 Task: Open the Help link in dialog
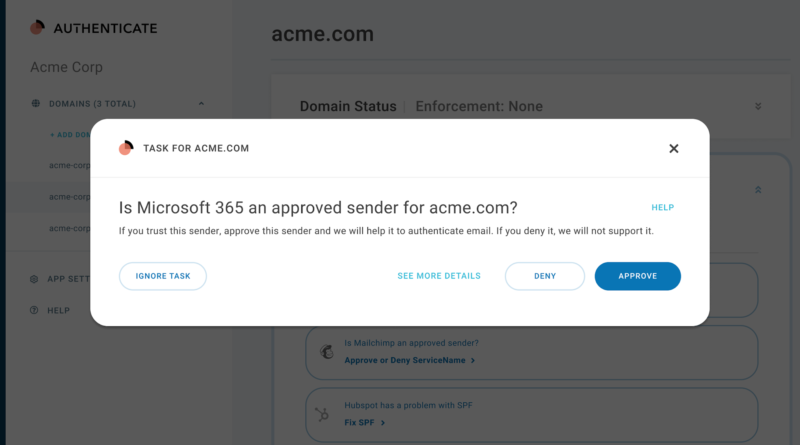[662, 208]
